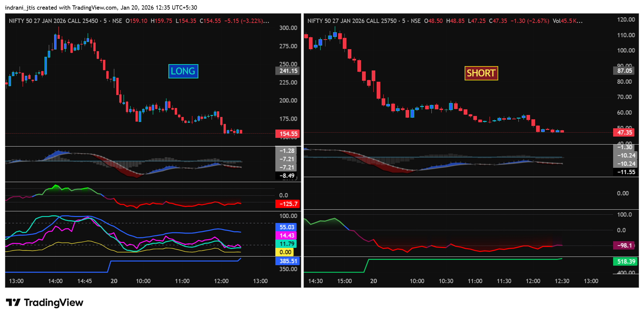The width and height of the screenshot is (644, 317).
Task: Click the 12:30 time axis label
Action: (562, 281)
